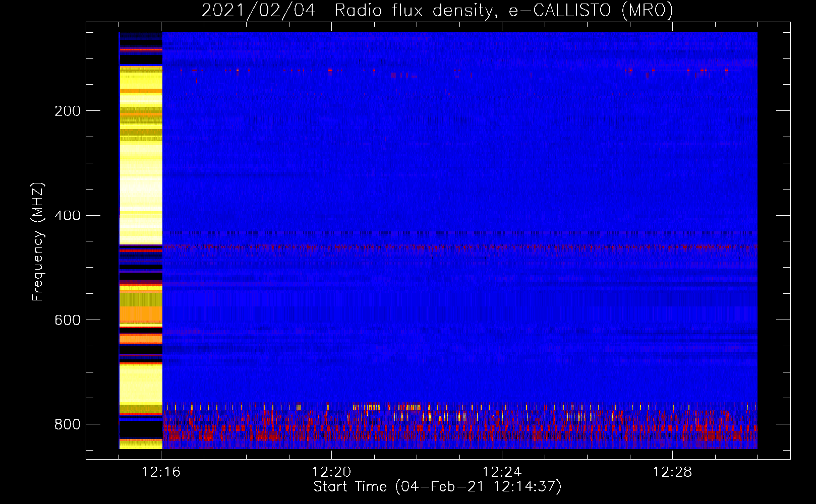Click the 12:28 time tick label
The width and height of the screenshot is (816, 504).
[x=672, y=472]
